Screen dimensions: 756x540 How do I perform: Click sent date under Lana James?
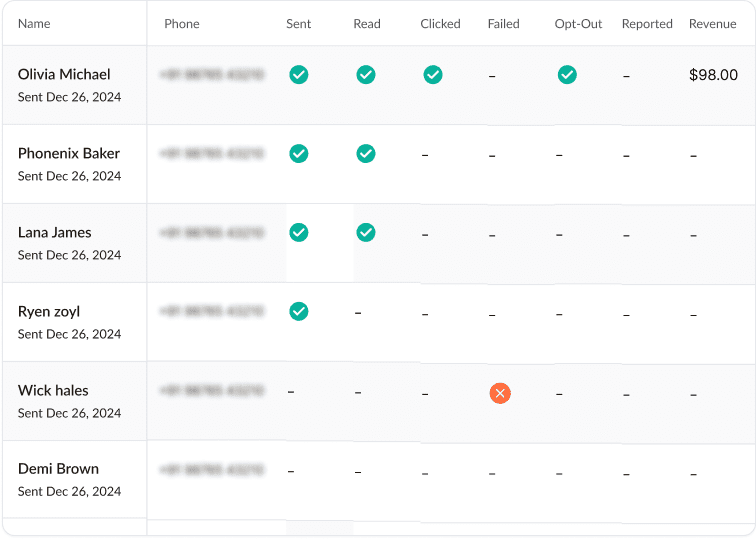click(x=69, y=255)
